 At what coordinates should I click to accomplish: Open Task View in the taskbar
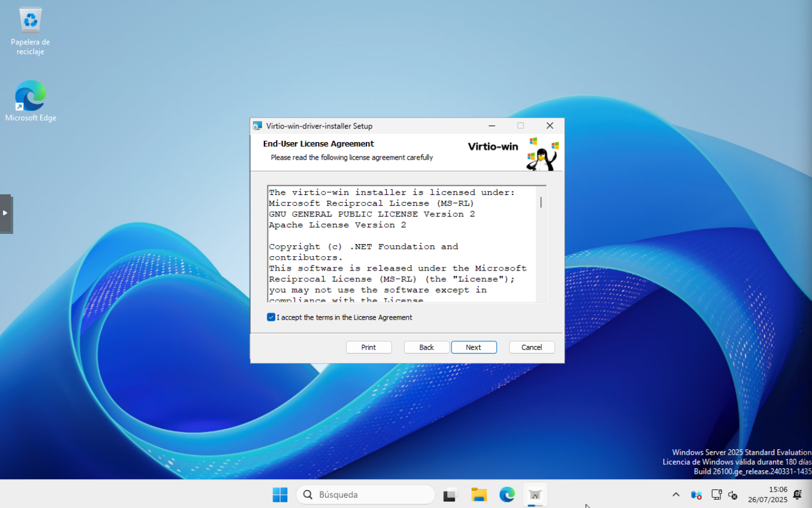450,495
